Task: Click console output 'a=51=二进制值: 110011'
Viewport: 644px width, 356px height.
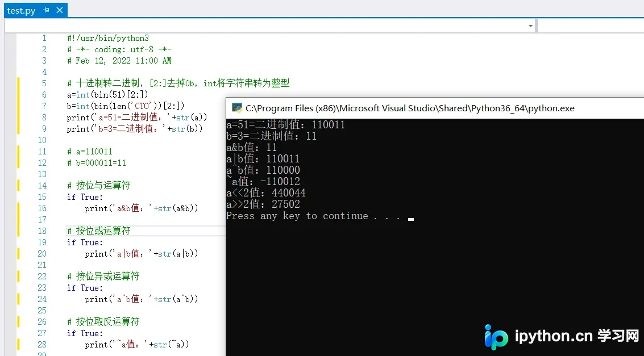Action: click(x=285, y=125)
